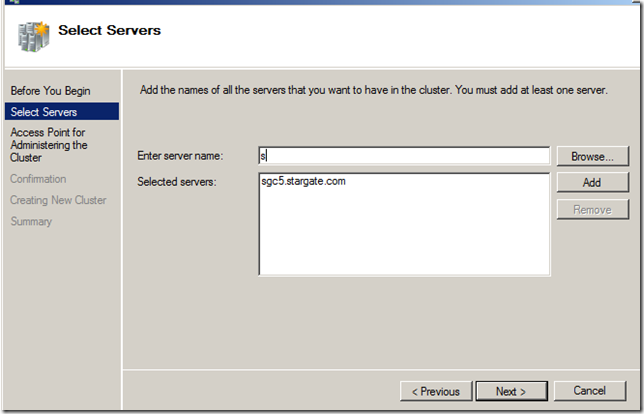This screenshot has width=644, height=414.
Task: Jump to the Summary step
Action: [31, 221]
